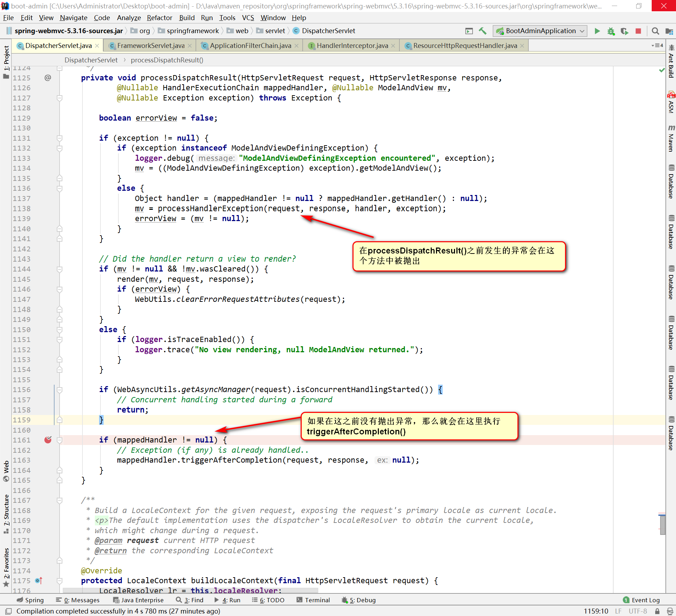This screenshot has height=616, width=676.
Task: Open the VCS menu
Action: tap(248, 18)
